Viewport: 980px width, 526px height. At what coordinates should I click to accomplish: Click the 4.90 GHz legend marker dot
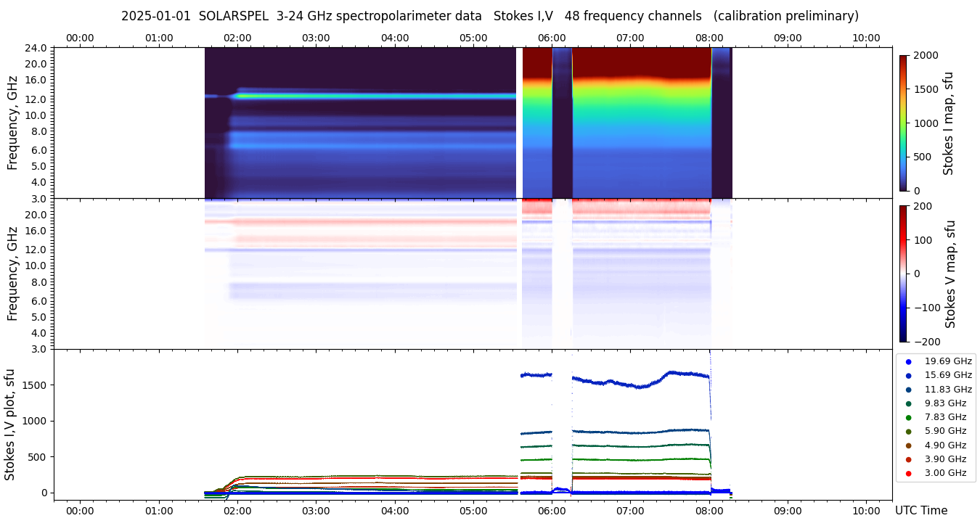pyautogui.click(x=908, y=445)
